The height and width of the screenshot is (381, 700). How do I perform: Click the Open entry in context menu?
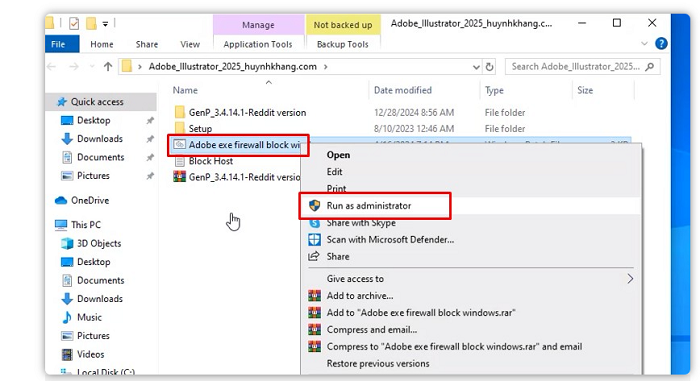(338, 155)
